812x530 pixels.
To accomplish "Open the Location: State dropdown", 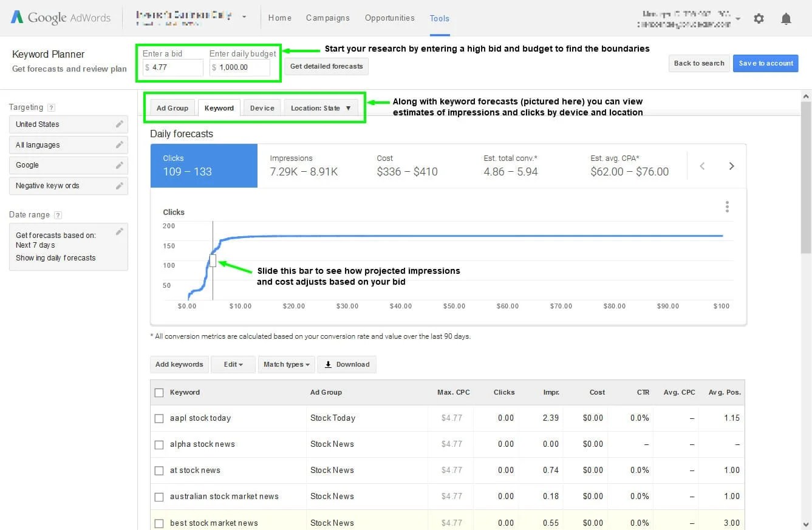I will [321, 108].
